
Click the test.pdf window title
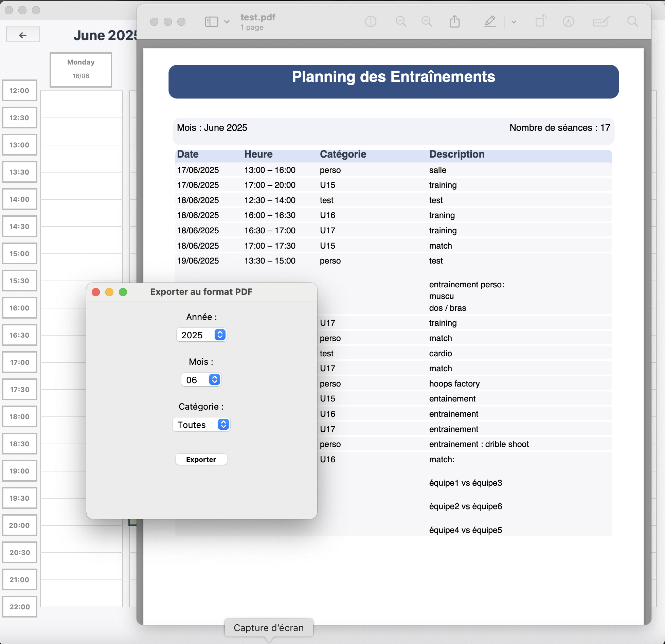258,17
